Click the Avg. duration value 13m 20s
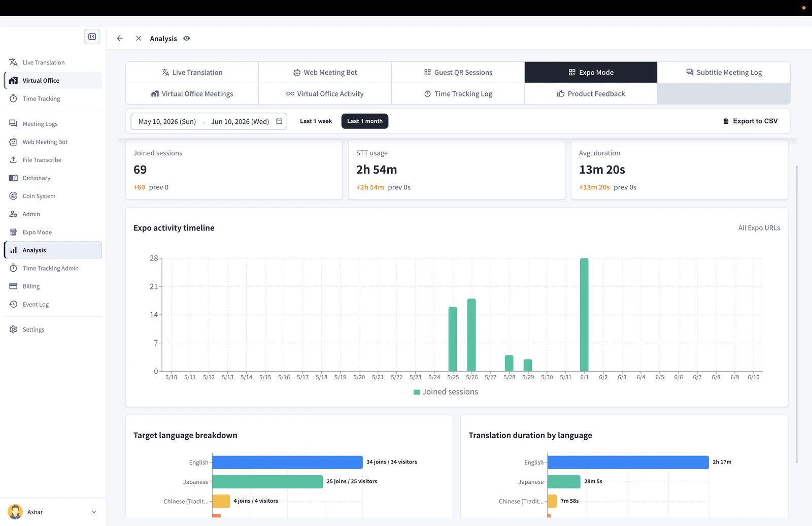The width and height of the screenshot is (812, 526). 602,170
